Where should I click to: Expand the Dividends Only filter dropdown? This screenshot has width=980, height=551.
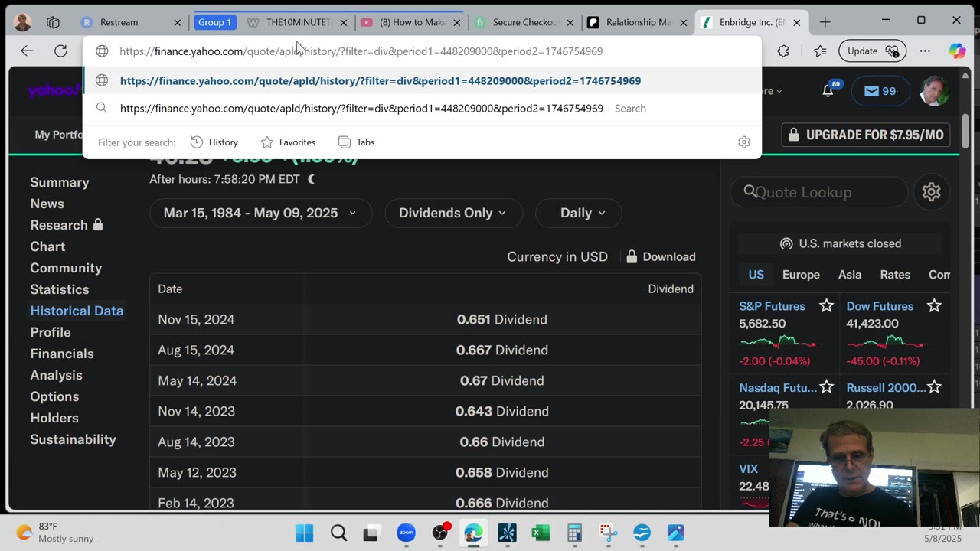[x=453, y=213]
